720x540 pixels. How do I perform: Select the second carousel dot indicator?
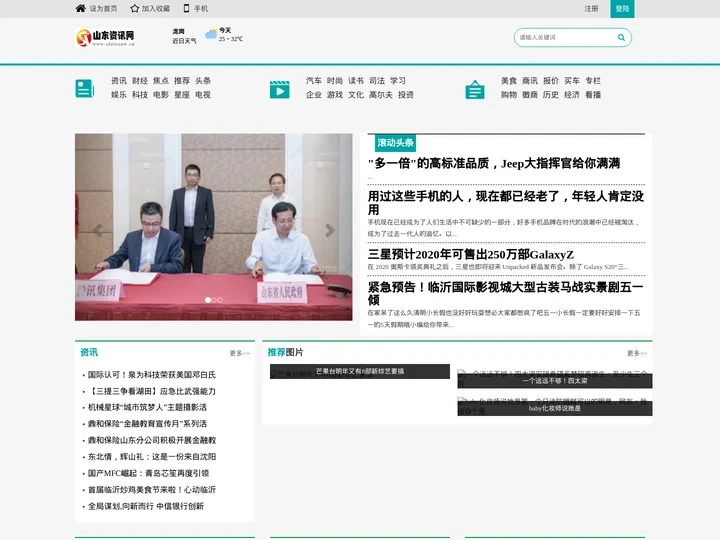[214, 300]
